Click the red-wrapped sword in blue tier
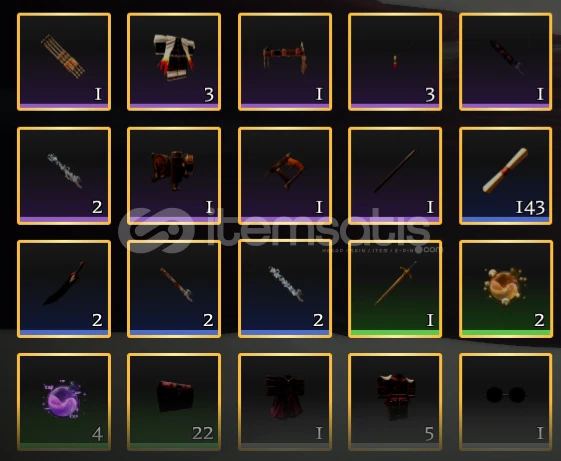The image size is (561, 461). [174, 289]
